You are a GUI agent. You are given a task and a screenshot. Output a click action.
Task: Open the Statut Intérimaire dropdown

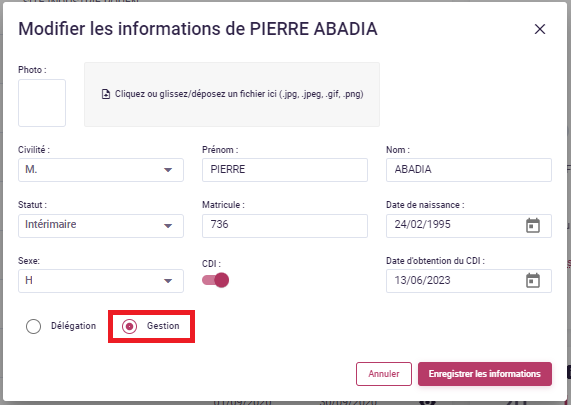click(101, 226)
